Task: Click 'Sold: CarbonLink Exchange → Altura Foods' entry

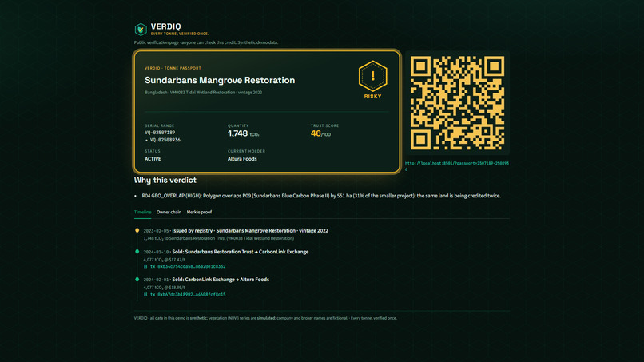Action: 221,280
